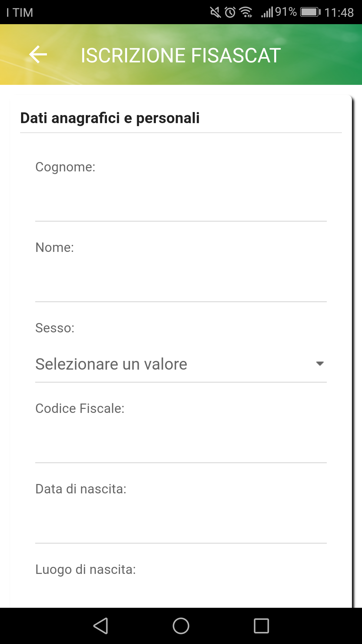Image resolution: width=362 pixels, height=644 pixels.
Task: Tap the Data di nascita field
Action: tap(181, 527)
